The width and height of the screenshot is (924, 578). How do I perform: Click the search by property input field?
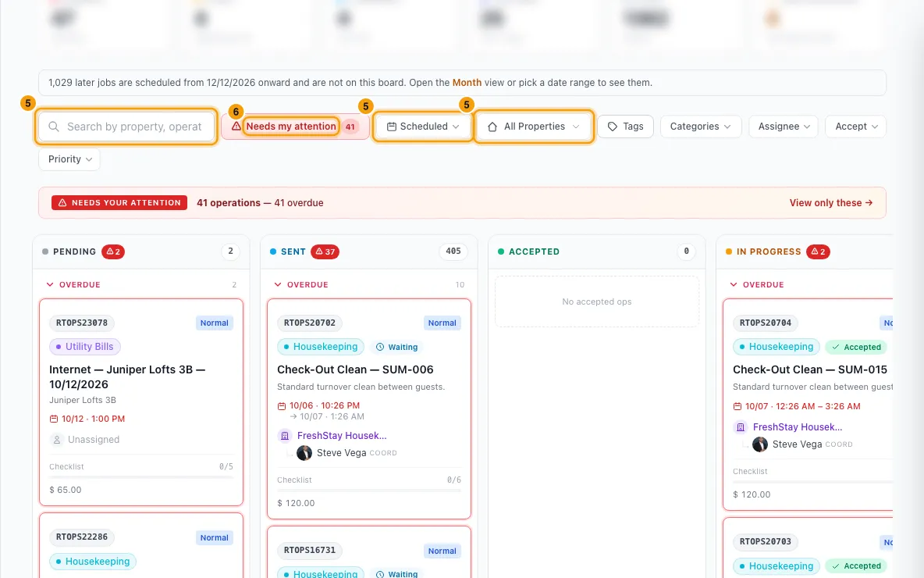(x=126, y=127)
